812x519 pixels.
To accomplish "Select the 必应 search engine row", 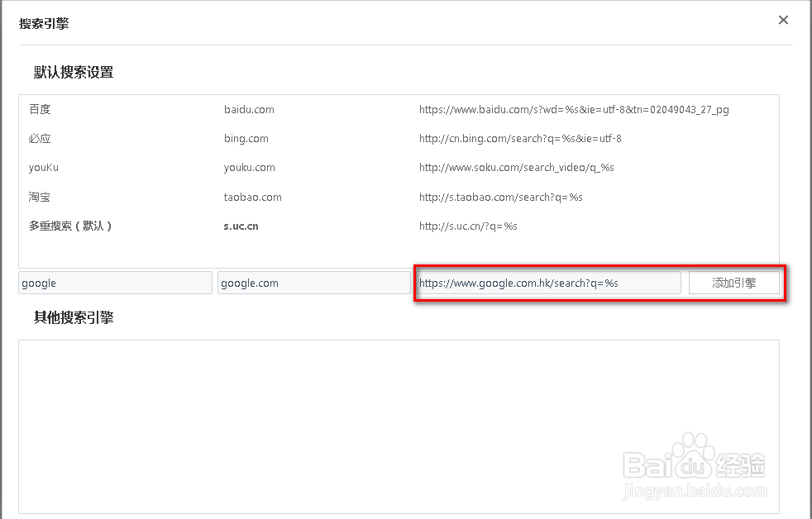I will 399,139.
